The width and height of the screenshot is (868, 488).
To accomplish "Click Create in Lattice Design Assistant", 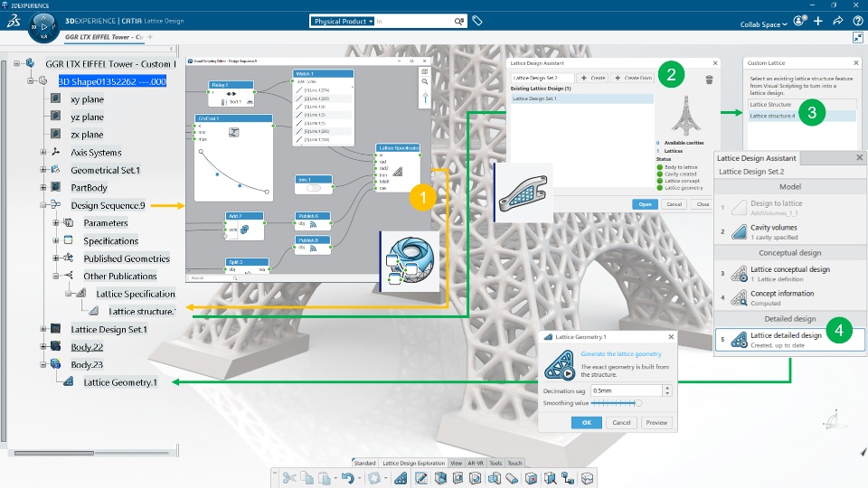I will pyautogui.click(x=593, y=78).
